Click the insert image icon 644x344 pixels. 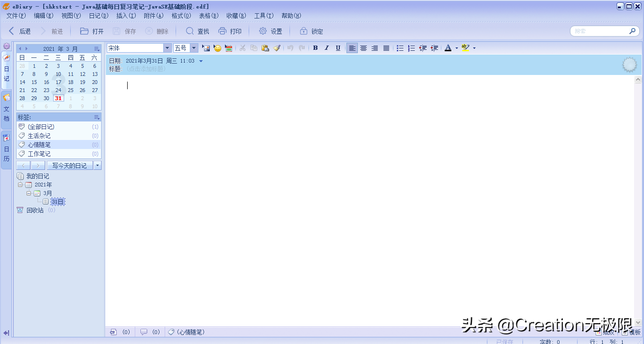click(x=206, y=47)
